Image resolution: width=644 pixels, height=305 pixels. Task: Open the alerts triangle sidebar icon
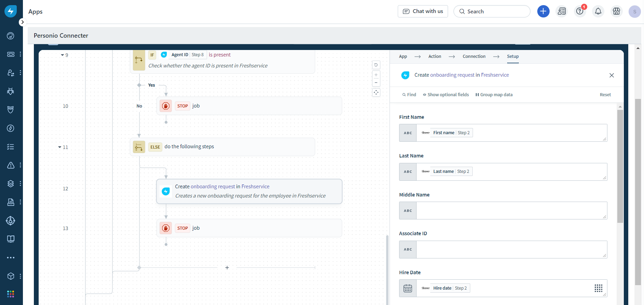11,165
